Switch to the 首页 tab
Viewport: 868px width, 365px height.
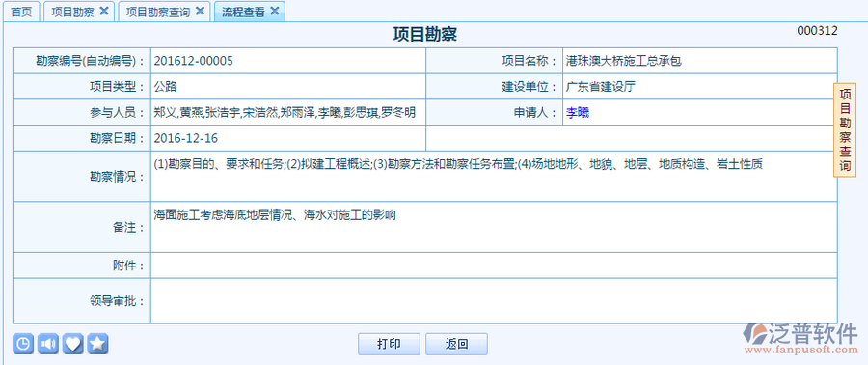pyautogui.click(x=21, y=12)
